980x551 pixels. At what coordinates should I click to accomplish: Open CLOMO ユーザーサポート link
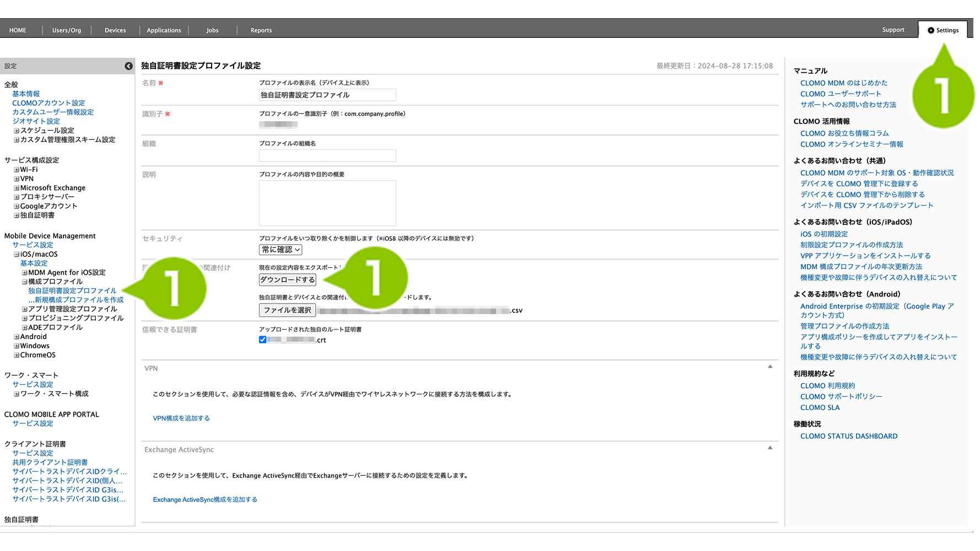click(841, 94)
